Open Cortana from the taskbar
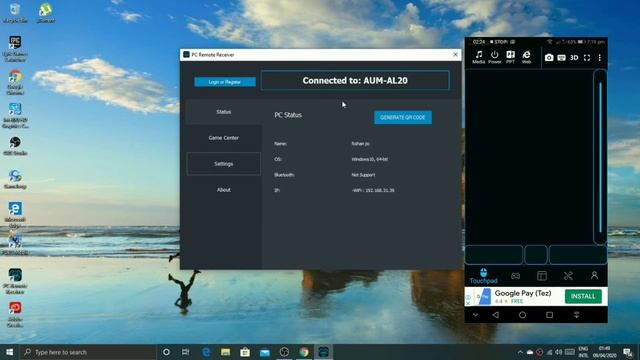This screenshot has height=360, width=640. 166,352
